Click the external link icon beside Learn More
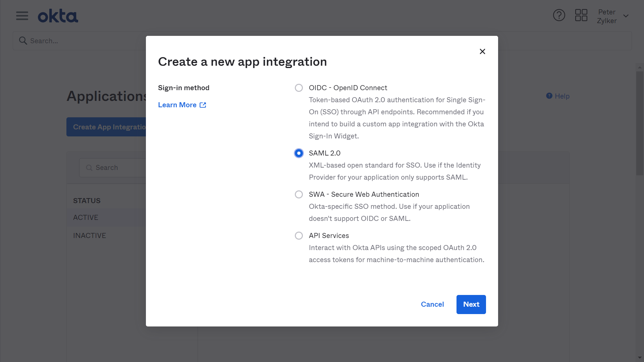Screen dimensions: 644x362 click(203, 105)
